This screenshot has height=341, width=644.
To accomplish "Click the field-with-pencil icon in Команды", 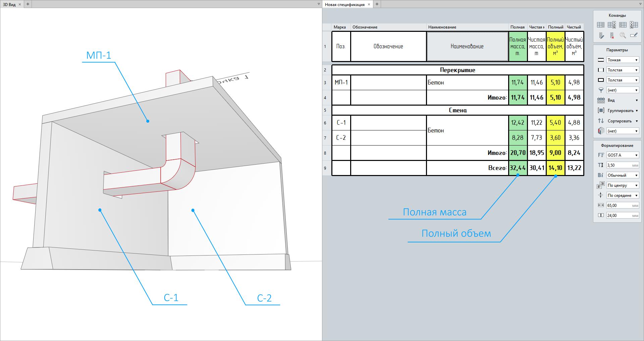I will 634,36.
